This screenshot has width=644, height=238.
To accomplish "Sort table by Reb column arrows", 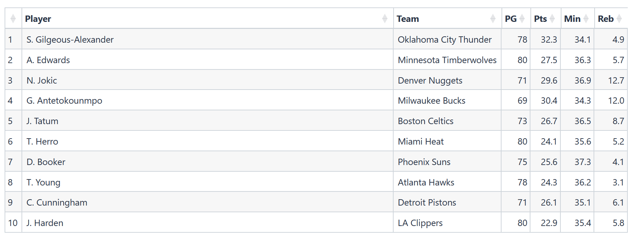I will click(619, 19).
